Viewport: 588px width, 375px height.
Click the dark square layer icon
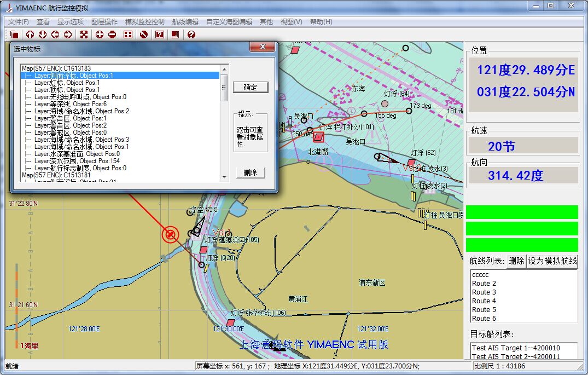(175, 34)
